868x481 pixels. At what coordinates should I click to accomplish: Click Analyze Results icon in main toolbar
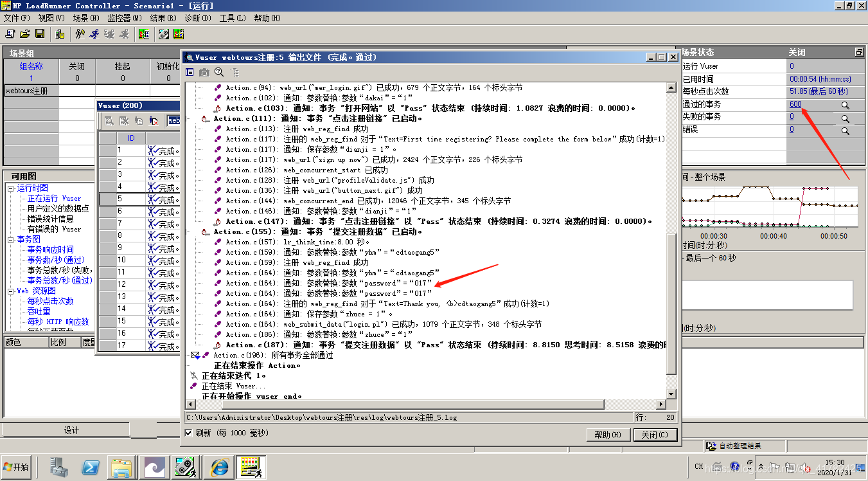[x=144, y=34]
